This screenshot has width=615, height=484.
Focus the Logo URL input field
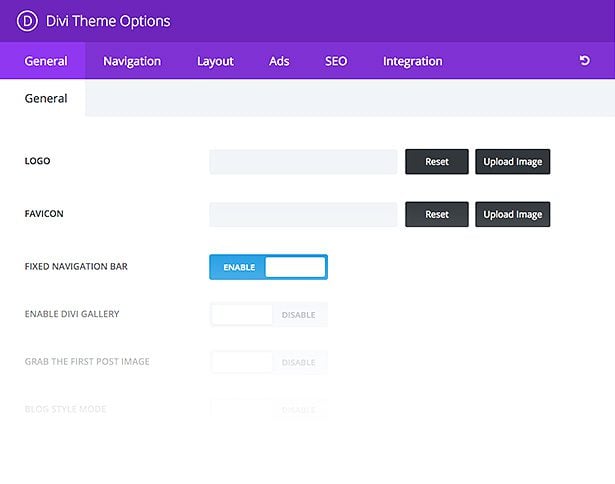(x=303, y=162)
